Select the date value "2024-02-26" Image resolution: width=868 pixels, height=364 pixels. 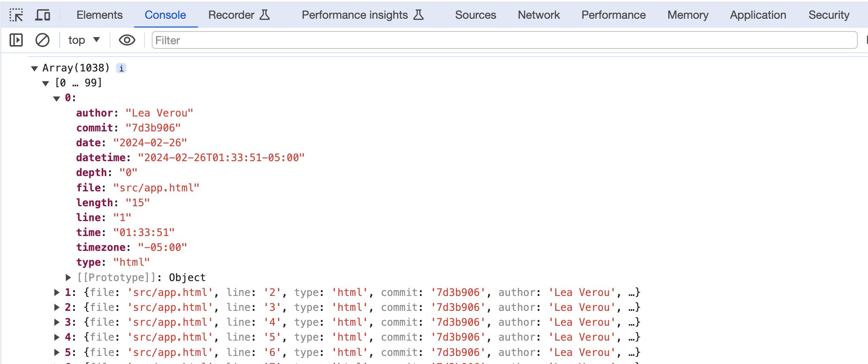tap(150, 143)
